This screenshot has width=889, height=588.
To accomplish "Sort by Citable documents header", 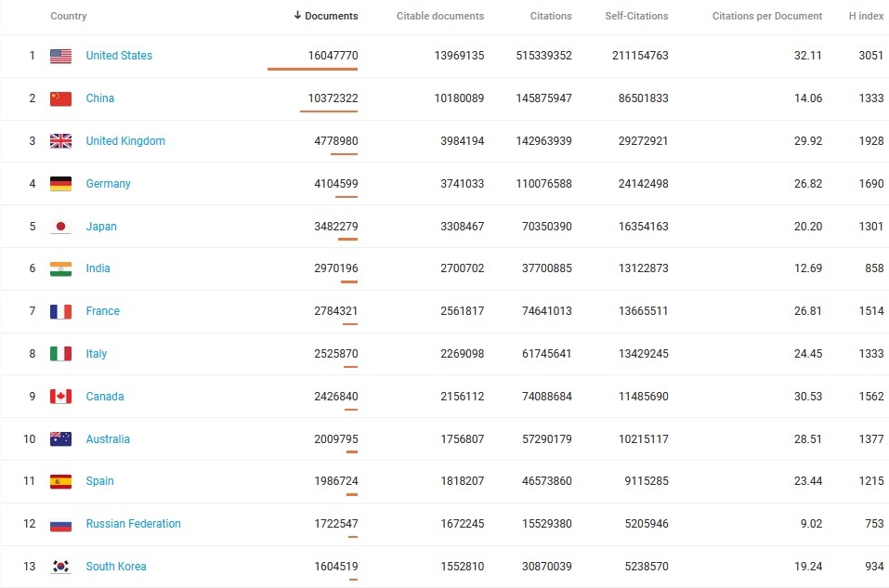I will [439, 16].
